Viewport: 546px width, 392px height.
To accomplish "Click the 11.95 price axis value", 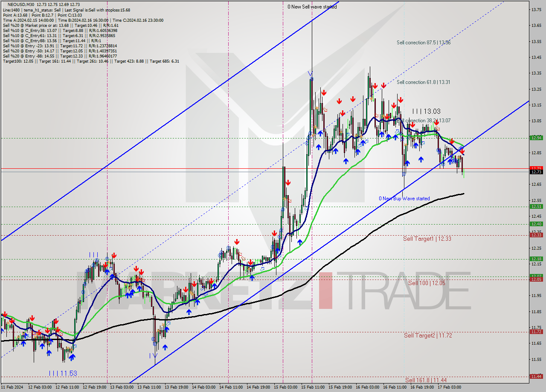I will [536, 295].
